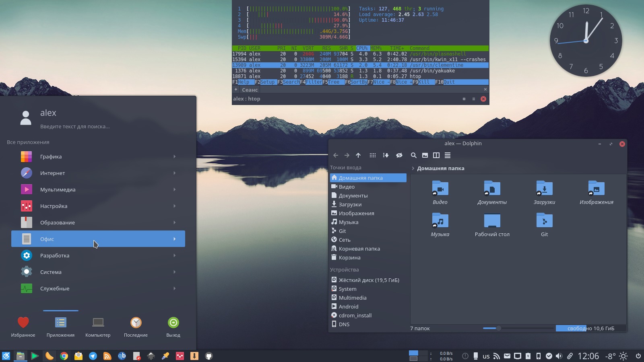
Task: Open qBittorrent from the taskbar
Action: pyautogui.click(x=122, y=356)
